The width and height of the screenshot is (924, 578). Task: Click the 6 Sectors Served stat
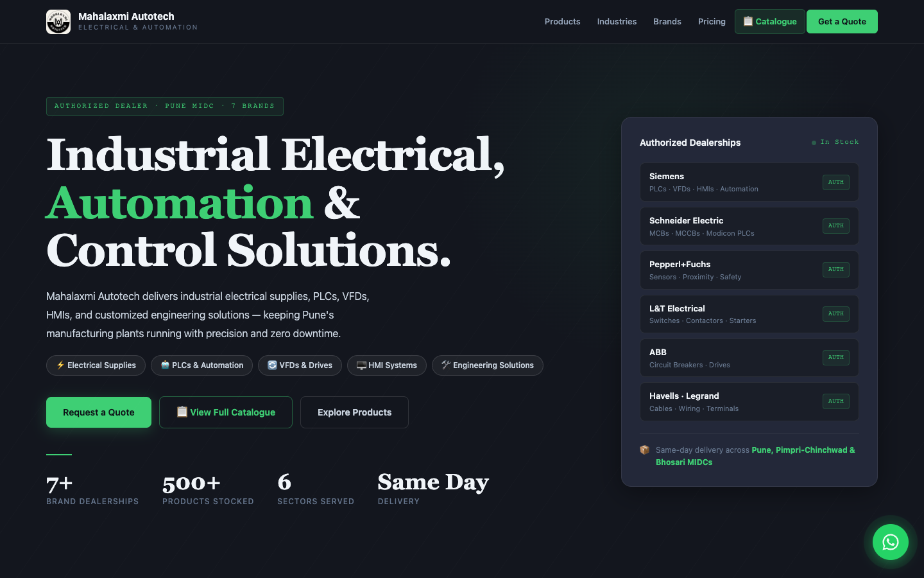tap(316, 490)
